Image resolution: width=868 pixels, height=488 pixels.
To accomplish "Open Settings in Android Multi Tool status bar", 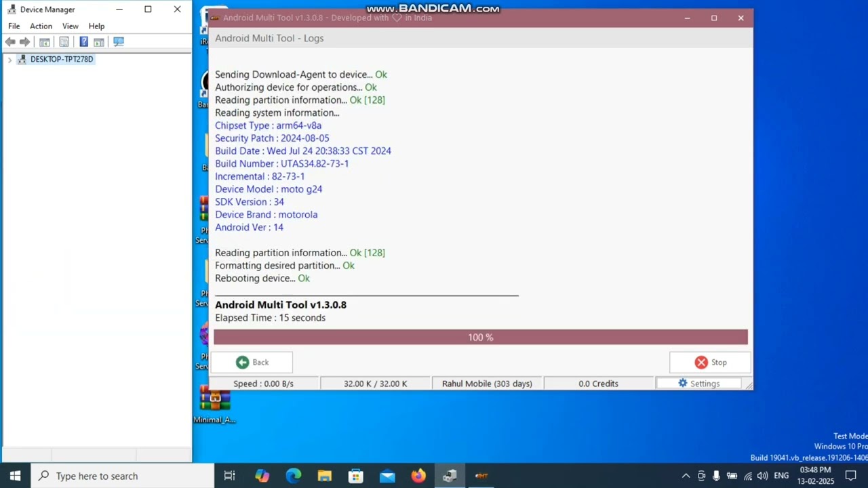I will click(699, 384).
